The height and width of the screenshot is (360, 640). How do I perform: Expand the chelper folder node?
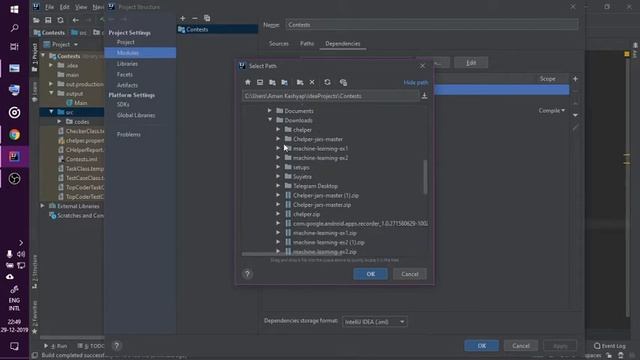tap(278, 129)
